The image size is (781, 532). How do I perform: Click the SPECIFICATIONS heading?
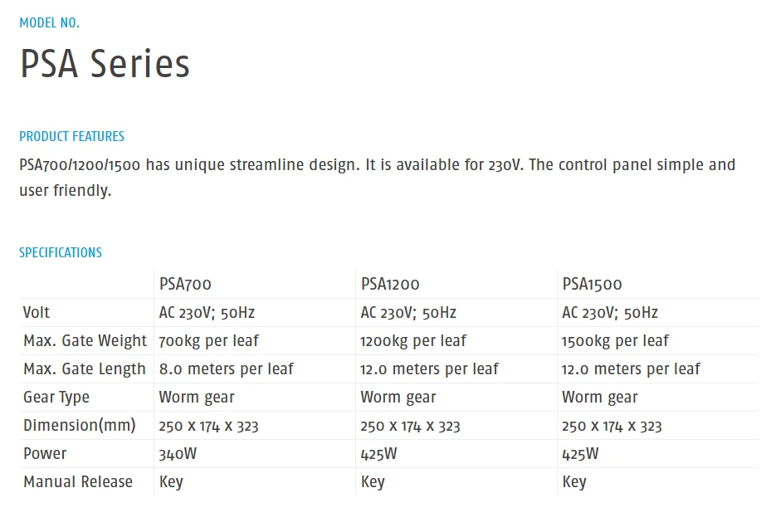coord(61,252)
